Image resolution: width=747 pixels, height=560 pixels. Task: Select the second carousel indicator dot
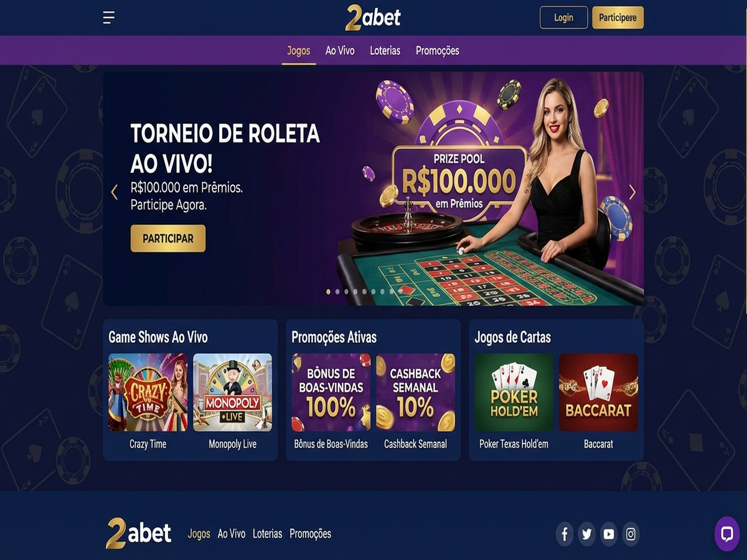pyautogui.click(x=337, y=291)
